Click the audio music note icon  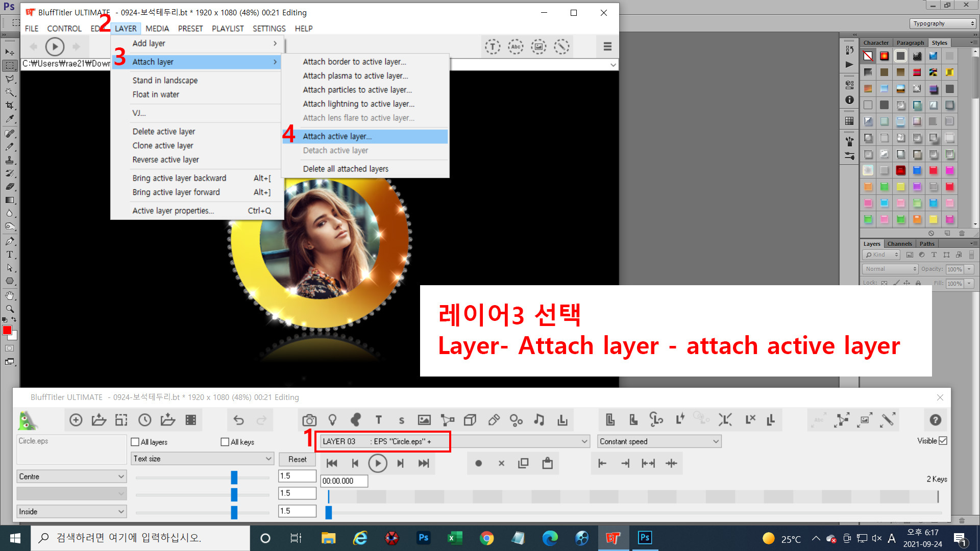pyautogui.click(x=538, y=420)
